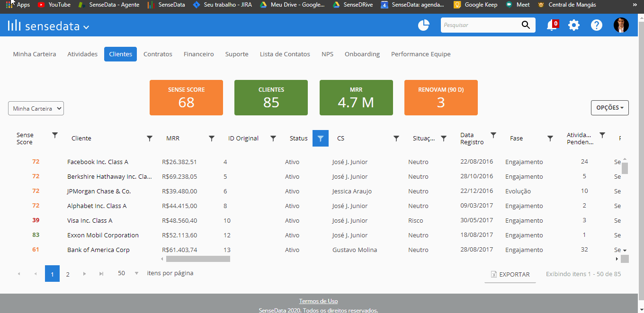
Task: Switch to the Contratos tab
Action: [158, 54]
